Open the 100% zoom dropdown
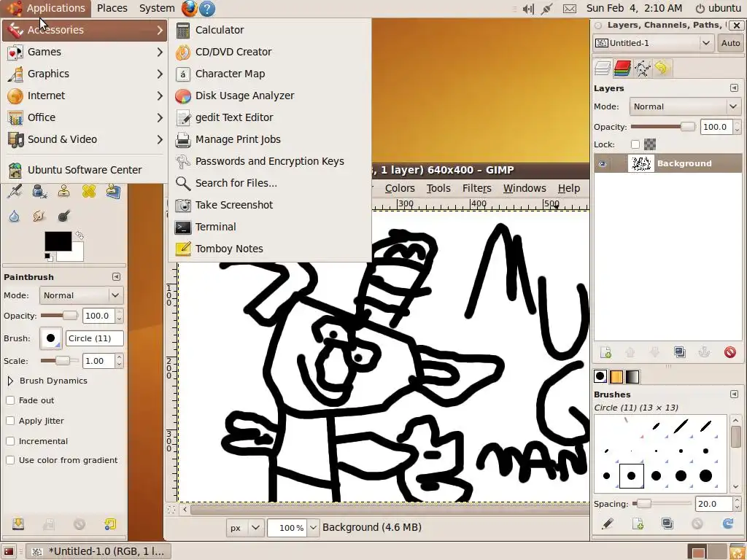Viewport: 747px width, 560px height. coord(313,528)
